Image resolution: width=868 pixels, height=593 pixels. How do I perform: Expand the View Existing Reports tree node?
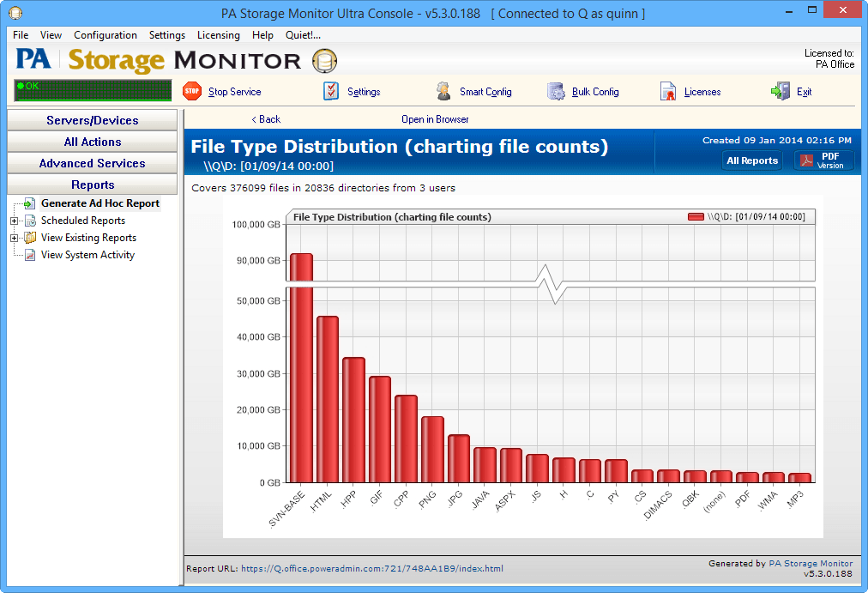pos(14,238)
